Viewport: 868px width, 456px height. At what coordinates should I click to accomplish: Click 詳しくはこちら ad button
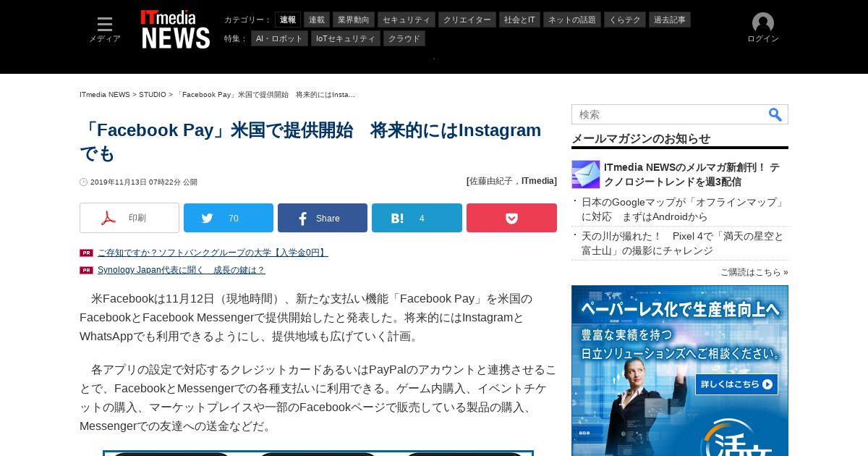(736, 384)
